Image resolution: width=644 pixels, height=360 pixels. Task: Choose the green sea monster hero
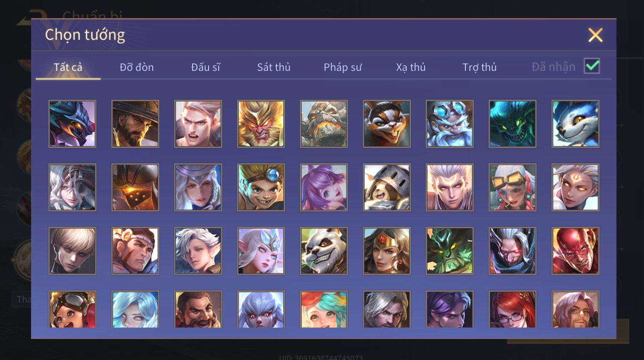click(512, 124)
